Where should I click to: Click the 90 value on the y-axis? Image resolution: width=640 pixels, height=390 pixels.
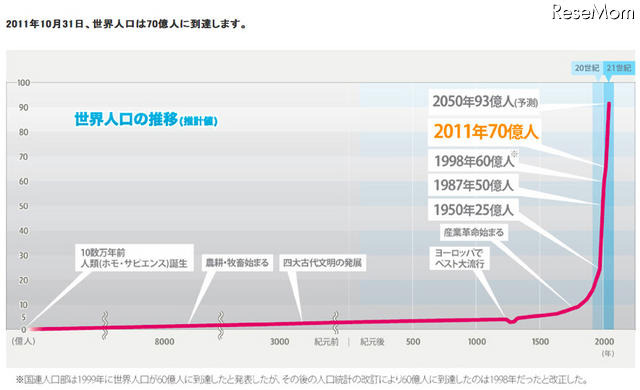(24, 107)
